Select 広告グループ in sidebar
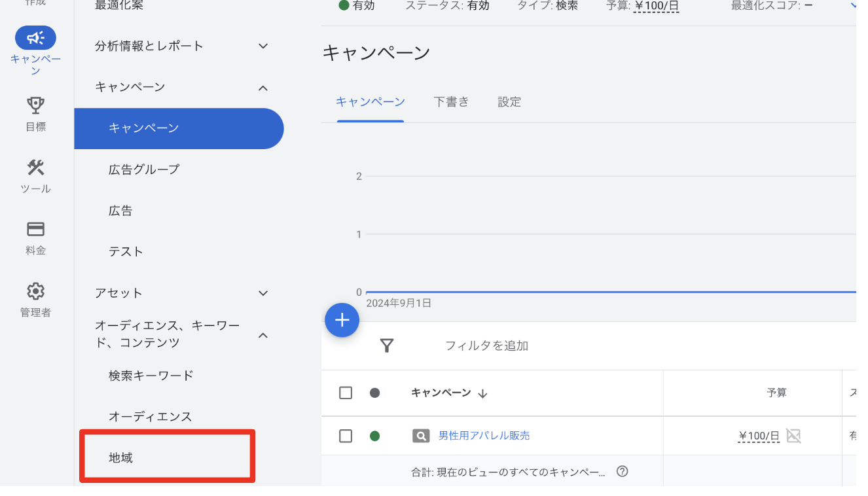The image size is (868, 496). 144,169
